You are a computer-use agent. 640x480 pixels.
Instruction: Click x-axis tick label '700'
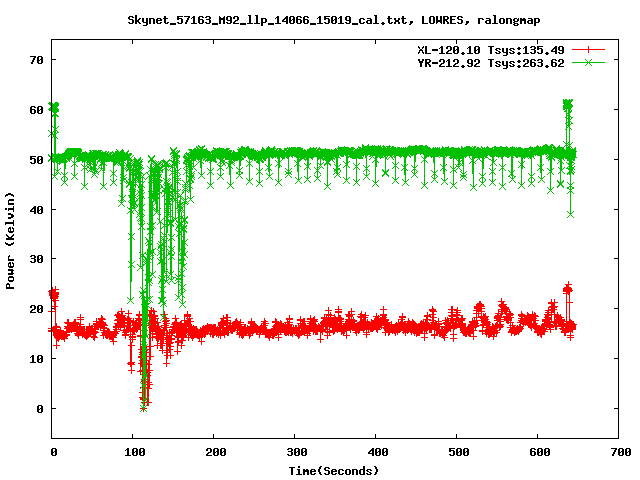pos(620,452)
